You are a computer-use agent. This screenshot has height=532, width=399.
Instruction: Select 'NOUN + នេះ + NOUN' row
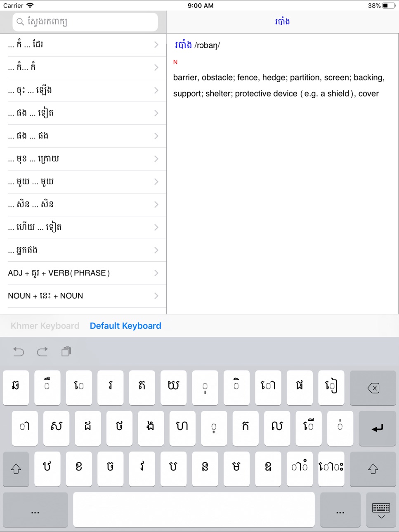pyautogui.click(x=83, y=296)
